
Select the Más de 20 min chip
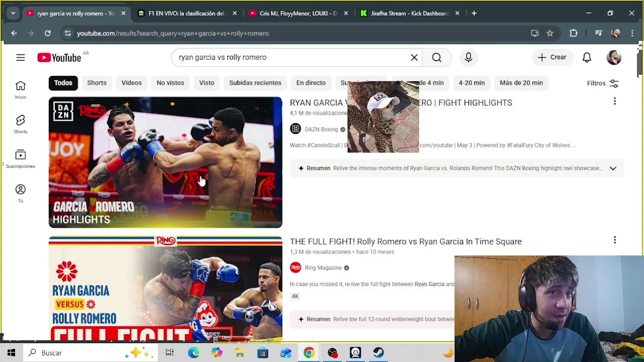[521, 82]
